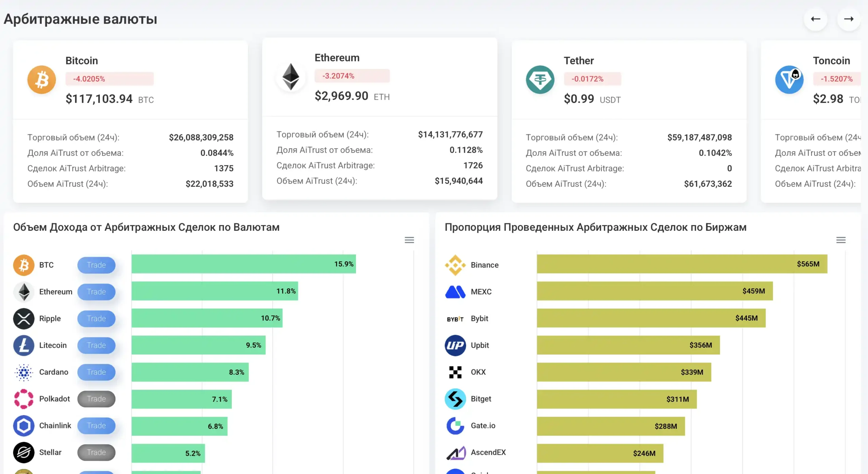Screen dimensions: 868x474
Task: Click the Trade button for BTC
Action: [96, 265]
